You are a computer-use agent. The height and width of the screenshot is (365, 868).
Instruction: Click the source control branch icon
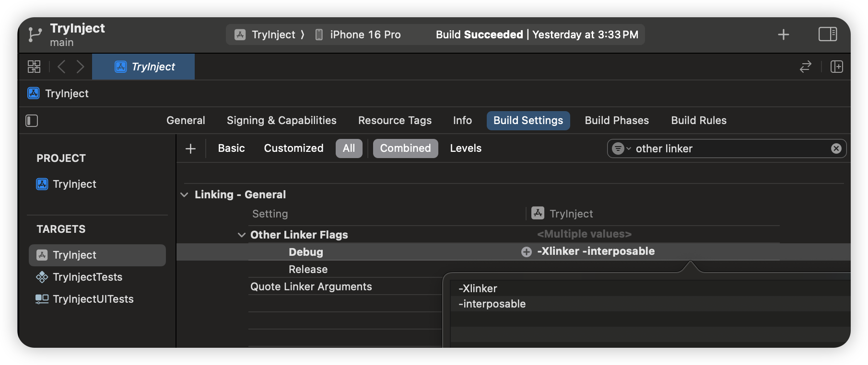[35, 34]
